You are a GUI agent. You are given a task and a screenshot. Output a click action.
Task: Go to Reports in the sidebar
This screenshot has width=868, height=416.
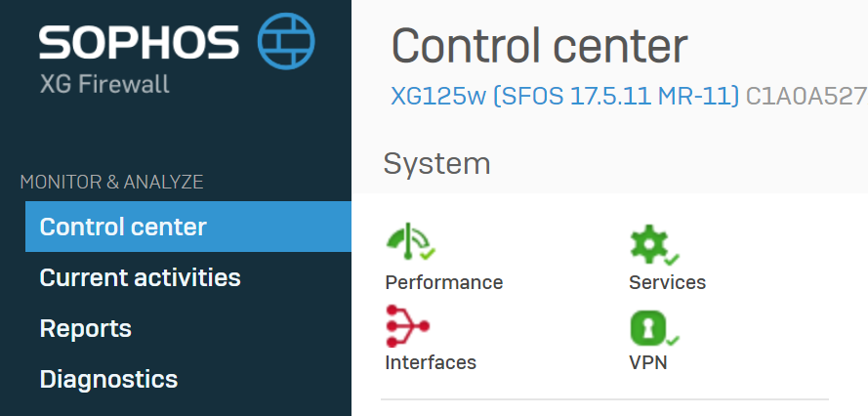pyautogui.click(x=86, y=328)
